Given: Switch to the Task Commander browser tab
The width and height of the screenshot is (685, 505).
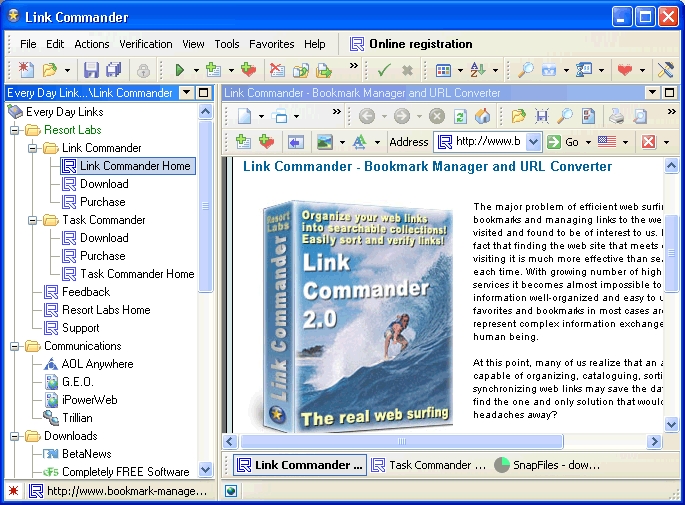Looking at the screenshot, I should pos(428,465).
